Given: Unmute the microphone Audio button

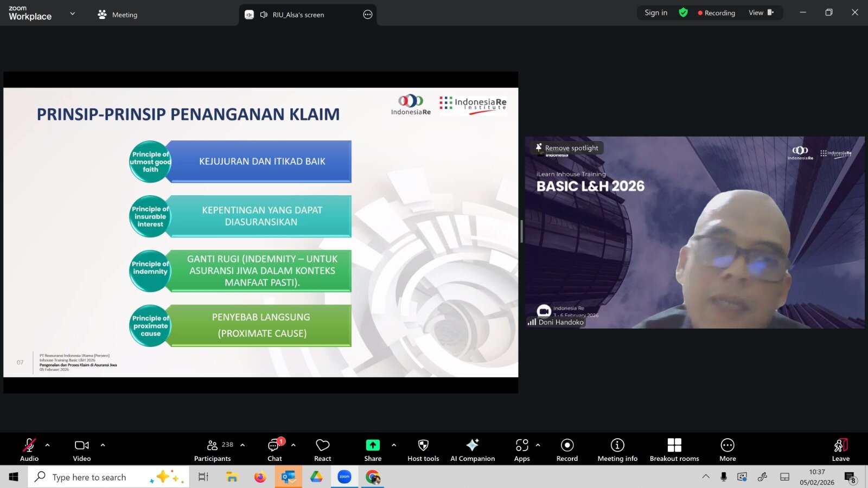Looking at the screenshot, I should point(29,450).
